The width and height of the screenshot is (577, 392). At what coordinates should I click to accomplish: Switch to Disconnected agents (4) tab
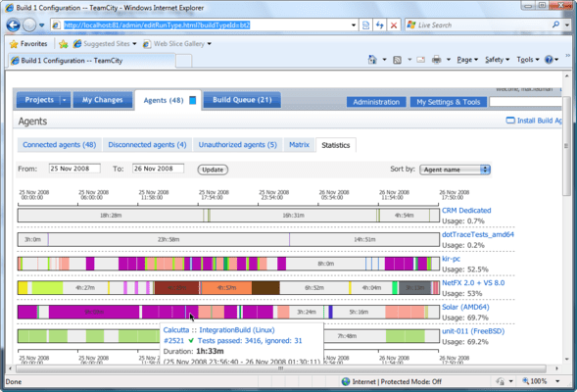(147, 145)
